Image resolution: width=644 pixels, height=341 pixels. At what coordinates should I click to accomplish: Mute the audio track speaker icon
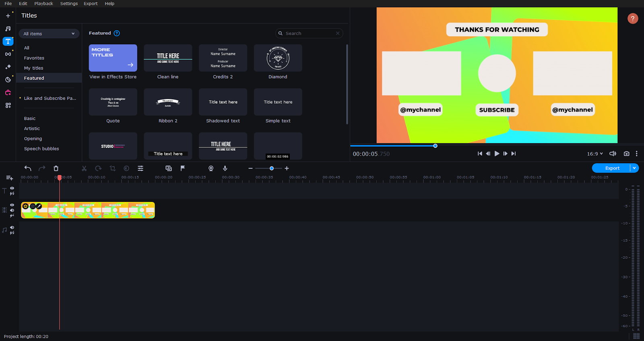[x=12, y=227]
